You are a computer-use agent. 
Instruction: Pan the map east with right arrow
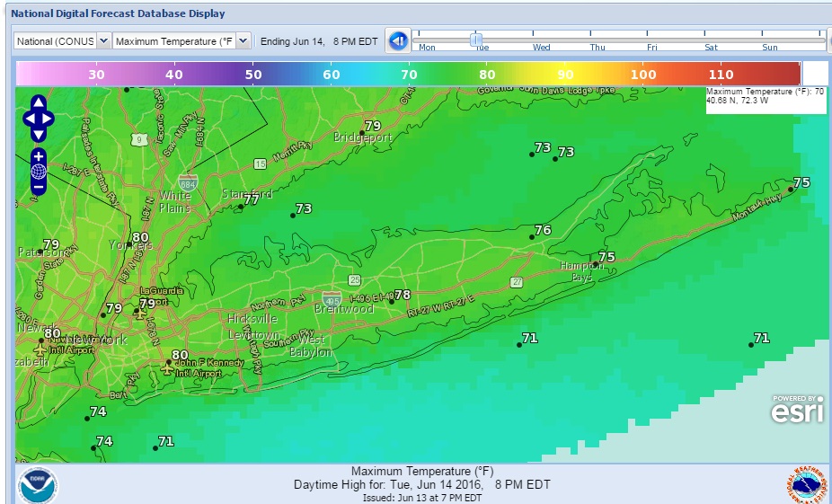click(49, 119)
